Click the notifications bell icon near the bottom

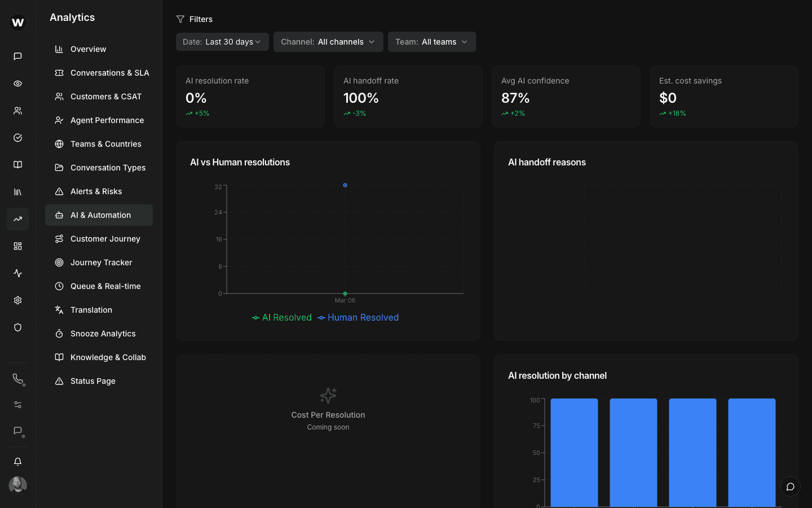(x=17, y=461)
